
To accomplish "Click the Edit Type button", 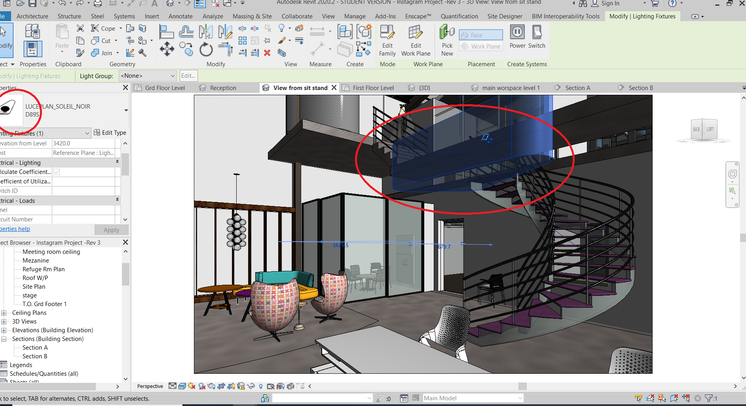I will pos(110,132).
